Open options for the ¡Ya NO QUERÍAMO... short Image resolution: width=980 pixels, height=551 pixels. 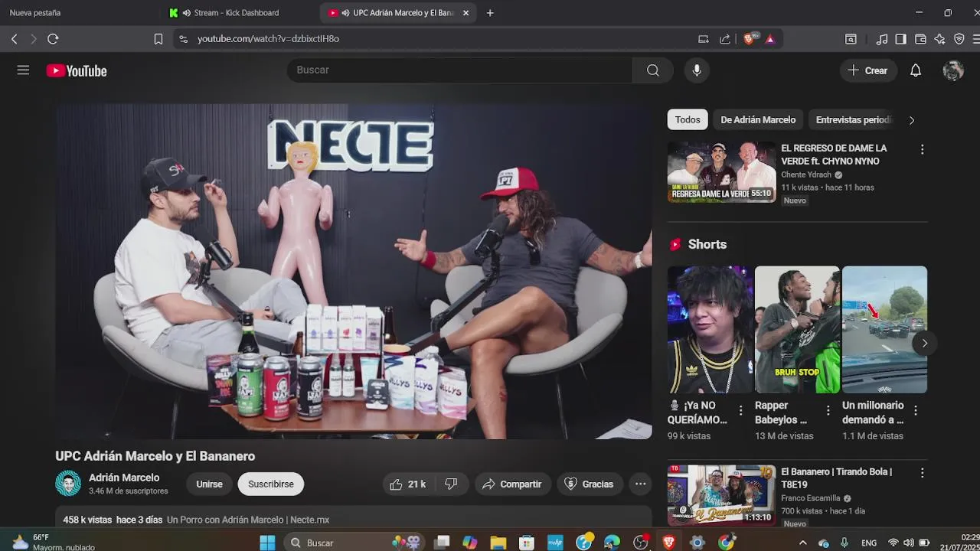740,411
